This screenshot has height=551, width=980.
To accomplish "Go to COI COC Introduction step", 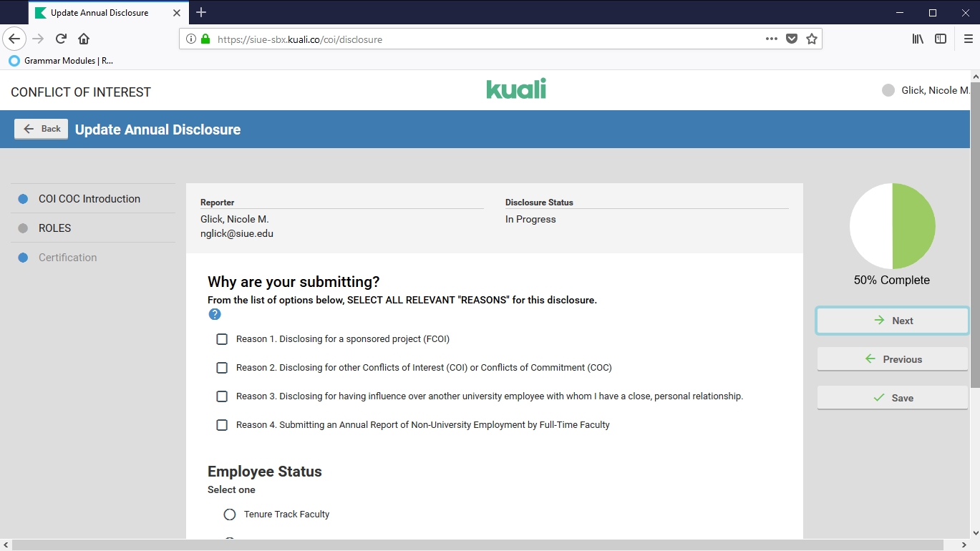I will [89, 199].
